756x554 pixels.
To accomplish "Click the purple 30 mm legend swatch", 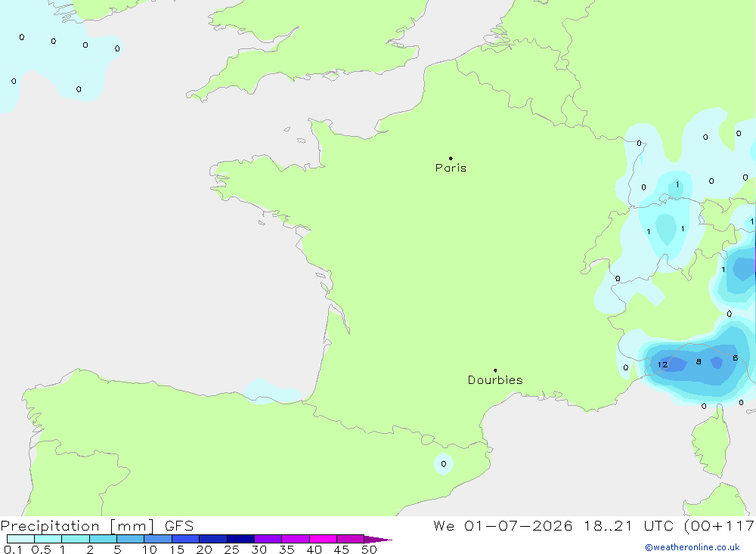I will 268,539.
